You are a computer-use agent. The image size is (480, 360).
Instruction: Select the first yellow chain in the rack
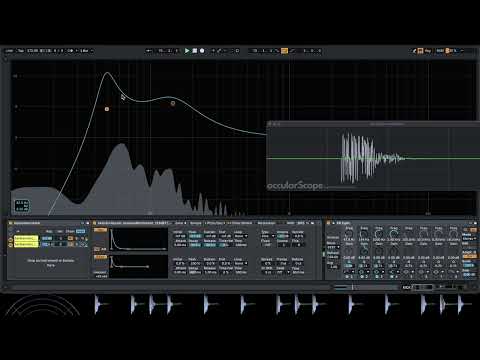pos(26,238)
